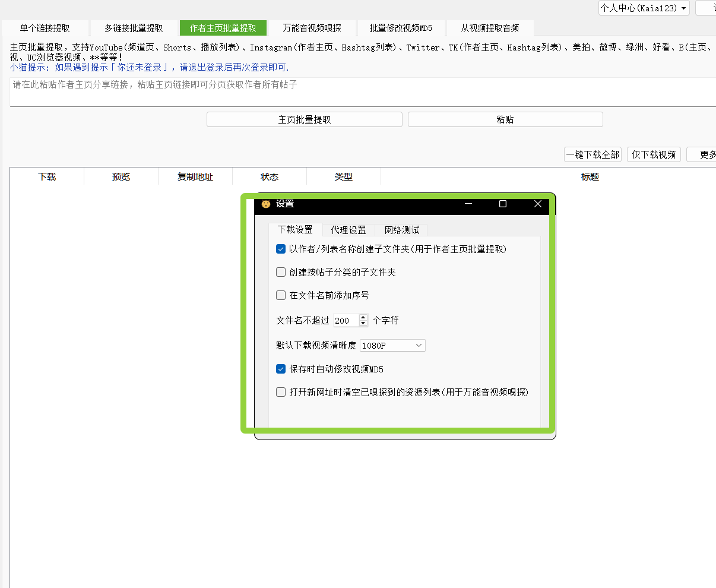Enable adding serial number before filename
Viewport: 716px width, 588px height.
point(281,296)
